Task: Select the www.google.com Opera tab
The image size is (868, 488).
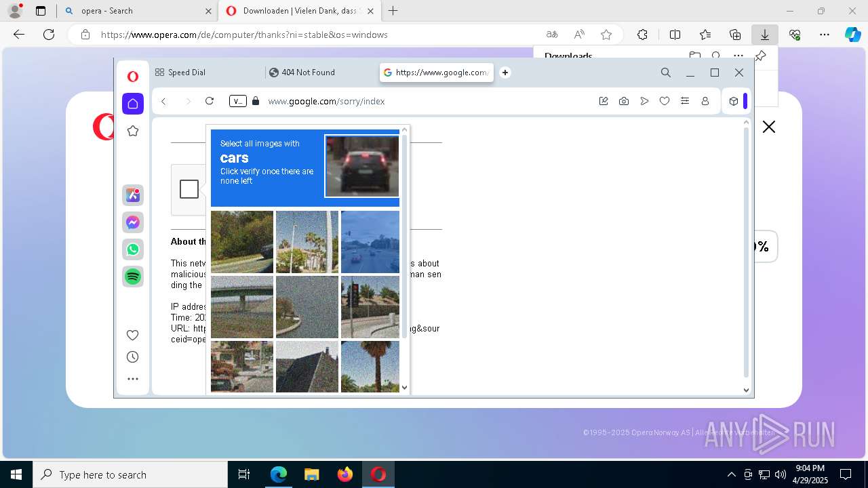Action: [x=437, y=73]
